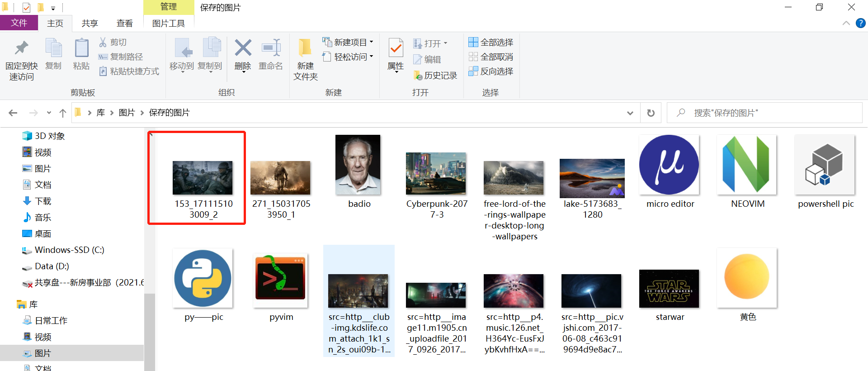
Task: Click 图片 in the address breadcrumb
Action: [x=127, y=113]
